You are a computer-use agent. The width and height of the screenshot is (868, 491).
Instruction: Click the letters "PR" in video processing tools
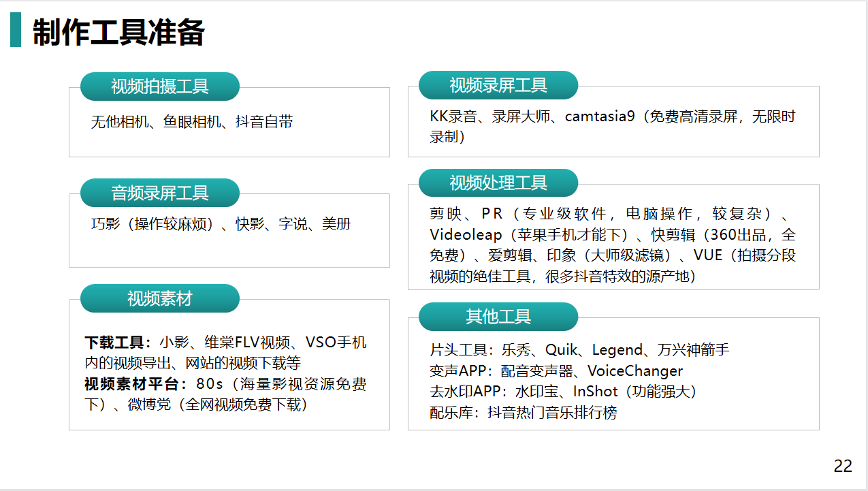click(492, 214)
